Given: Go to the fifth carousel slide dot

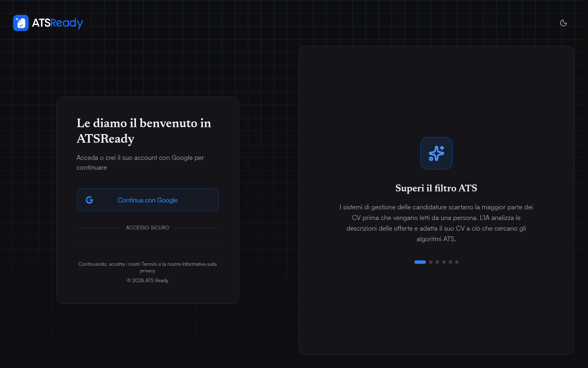Looking at the screenshot, I should tap(450, 262).
